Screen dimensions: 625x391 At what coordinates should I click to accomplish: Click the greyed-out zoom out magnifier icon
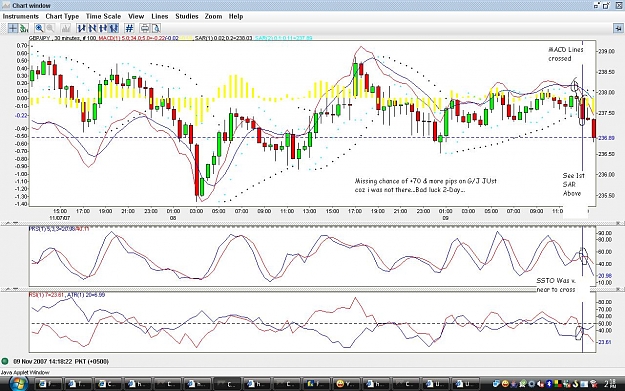[x=51, y=28]
